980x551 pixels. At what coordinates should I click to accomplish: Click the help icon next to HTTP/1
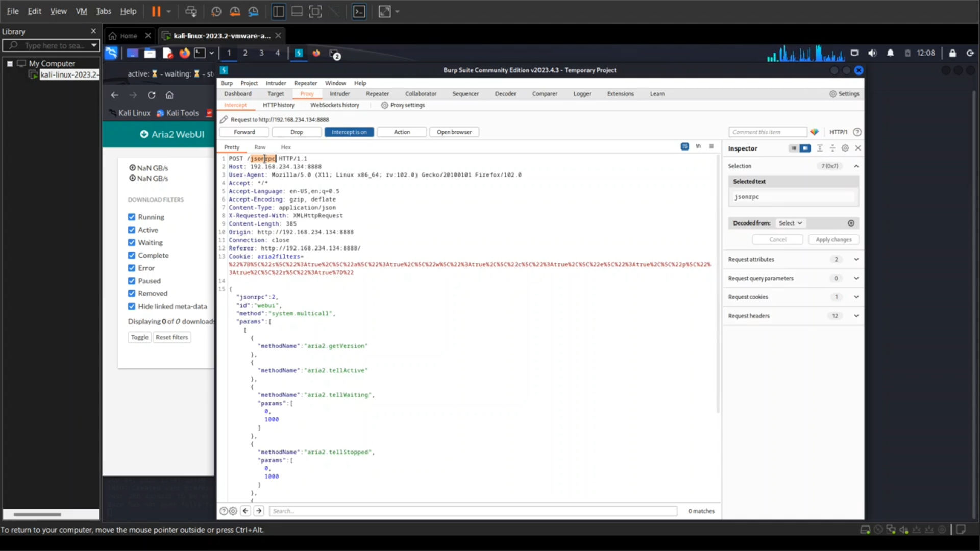pyautogui.click(x=857, y=132)
